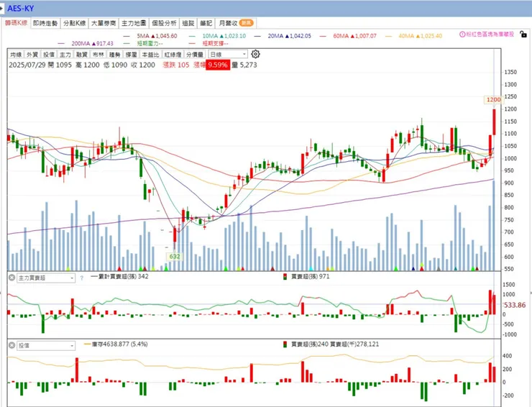This screenshot has height=407, width=532.
Task: Open the chart settings gear icon
Action: coord(255,54)
